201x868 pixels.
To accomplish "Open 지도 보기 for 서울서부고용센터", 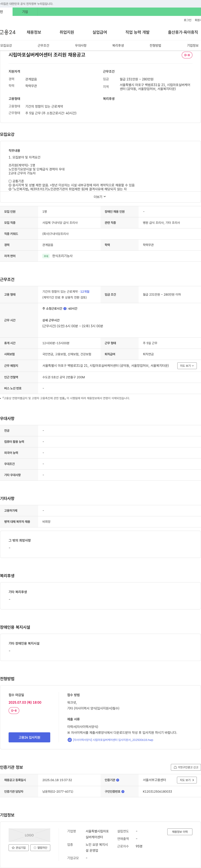I will pos(187,780).
